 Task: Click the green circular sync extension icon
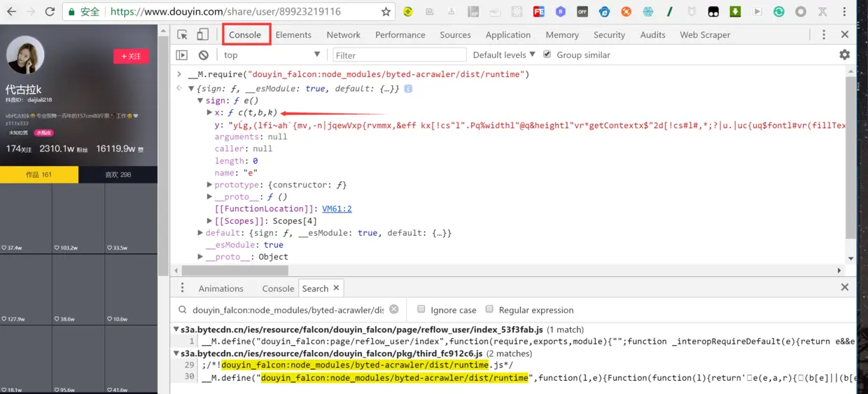[x=778, y=12]
